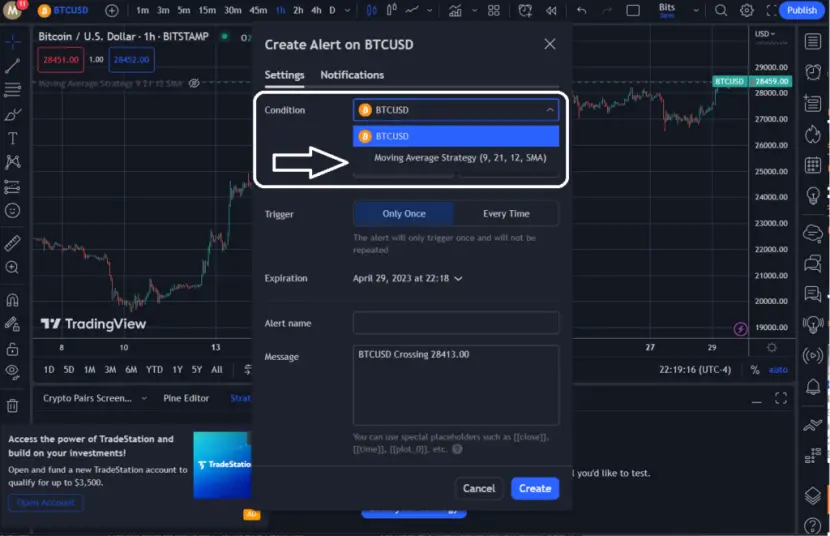830x536 pixels.
Task: Open the replay rewind icon
Action: (x=551, y=10)
